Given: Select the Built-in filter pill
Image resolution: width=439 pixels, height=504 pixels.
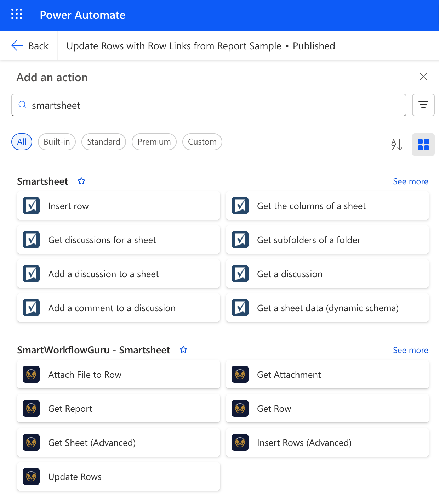Looking at the screenshot, I should pyautogui.click(x=57, y=142).
